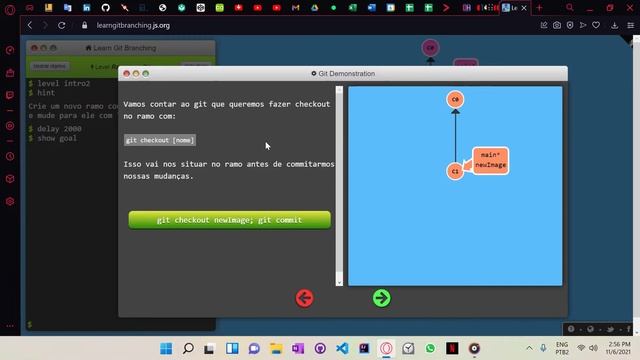Focus the learngitbranching.js.org address field
640x360 pixels.
[133, 25]
